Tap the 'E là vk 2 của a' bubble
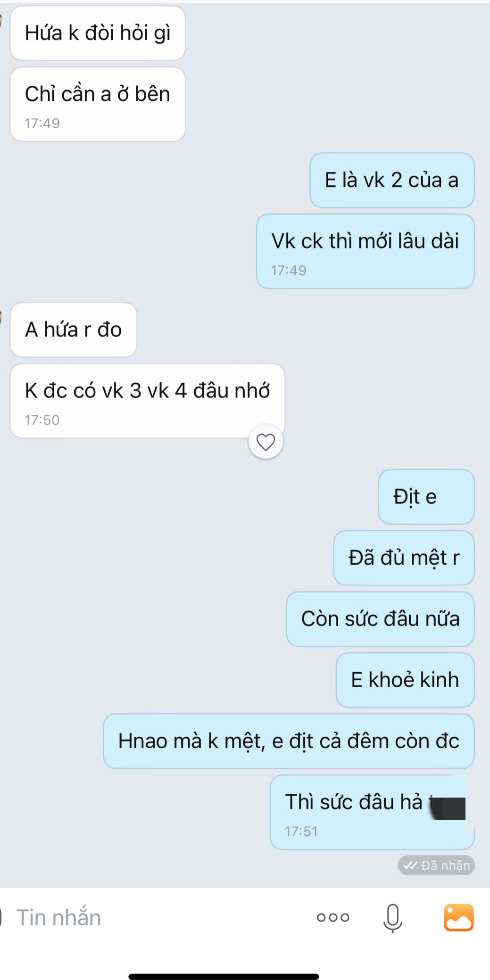The height and width of the screenshot is (980, 490). (x=392, y=180)
